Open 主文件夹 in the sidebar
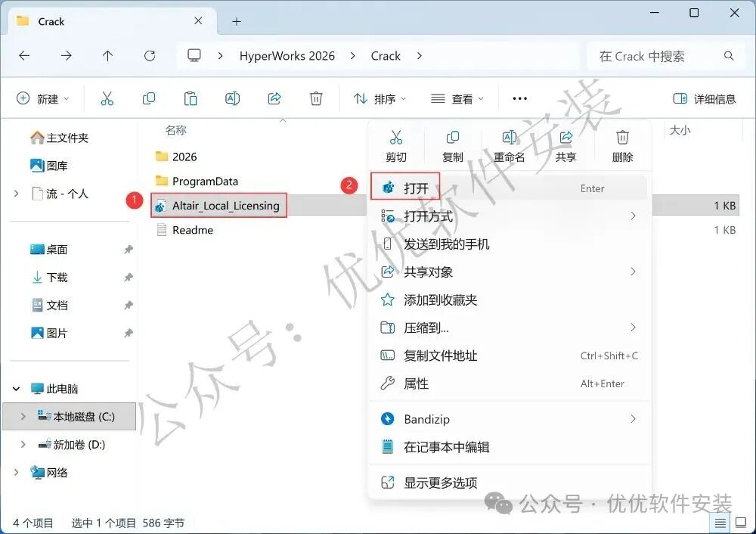756x534 pixels. (59, 138)
